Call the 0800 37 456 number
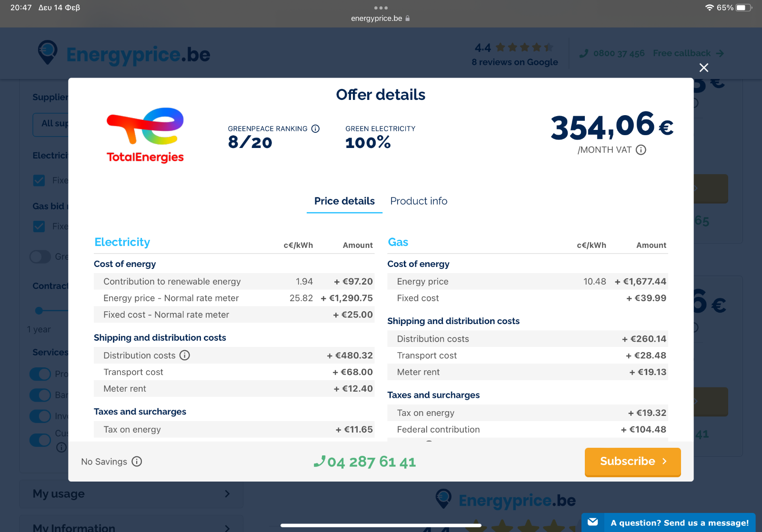762x532 pixels. [x=619, y=53]
